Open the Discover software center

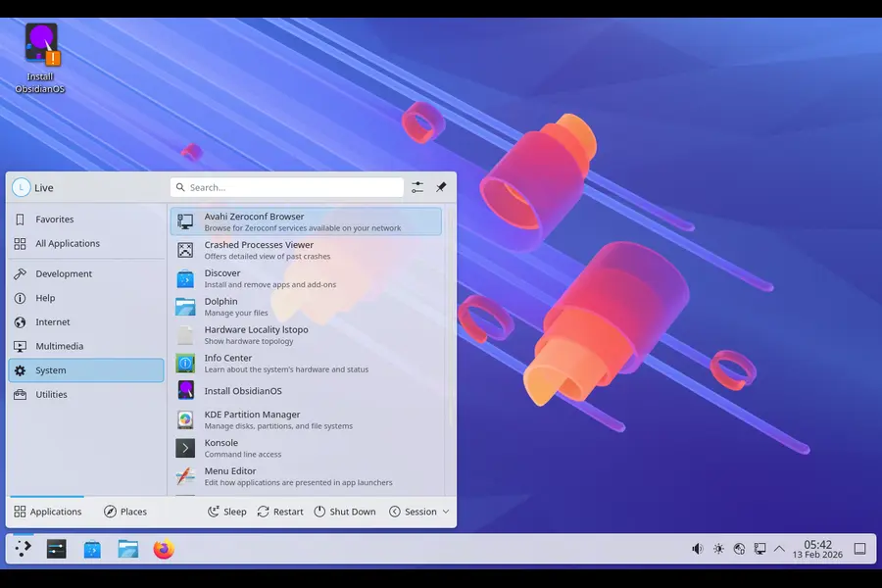(222, 277)
